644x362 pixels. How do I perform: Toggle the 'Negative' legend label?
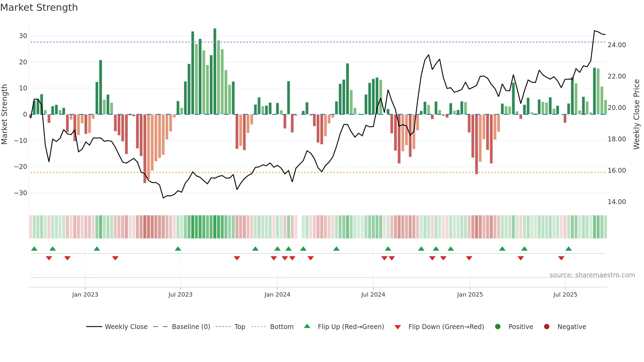pyautogui.click(x=572, y=327)
